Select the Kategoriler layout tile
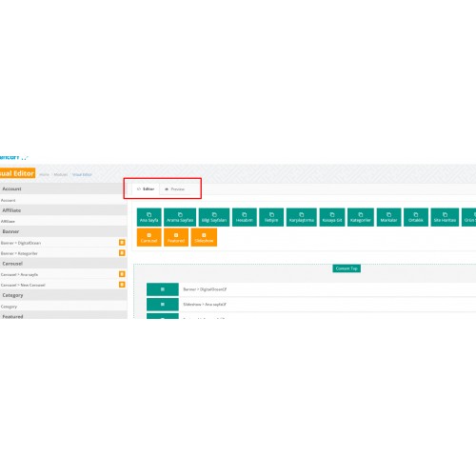The width and height of the screenshot is (476, 476). click(361, 217)
